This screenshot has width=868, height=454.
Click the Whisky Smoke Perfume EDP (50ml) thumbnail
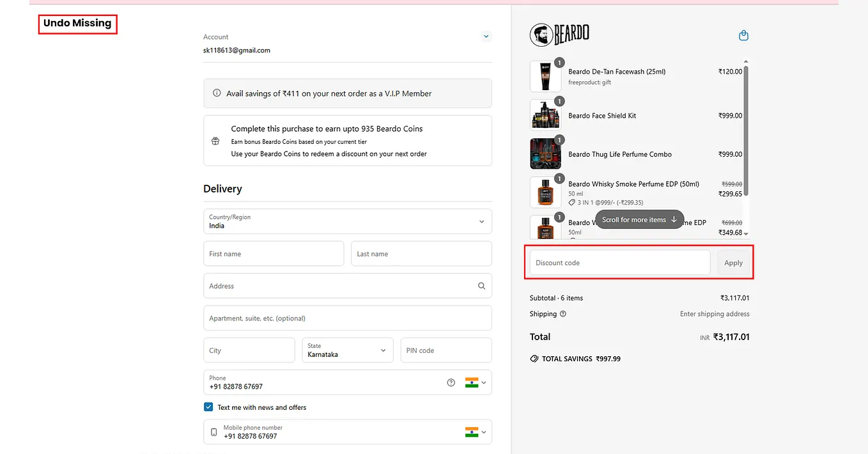[x=545, y=192]
